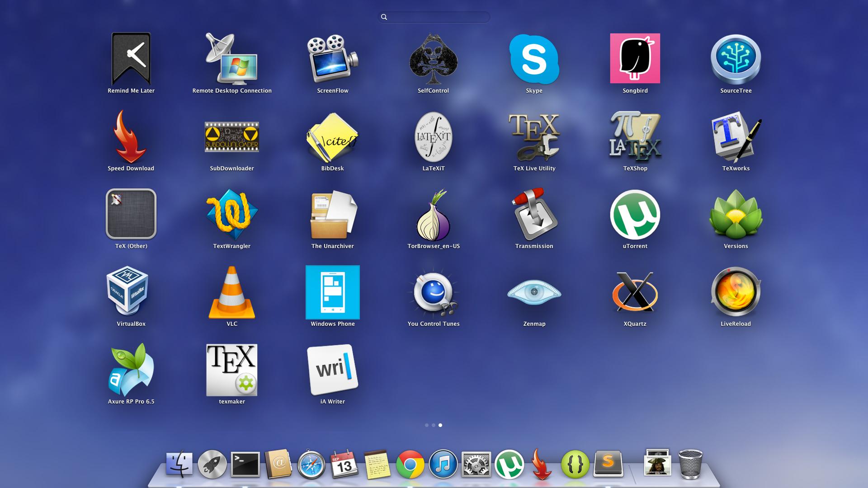Open VLC media player
The height and width of the screenshot is (488, 868).
(x=232, y=292)
